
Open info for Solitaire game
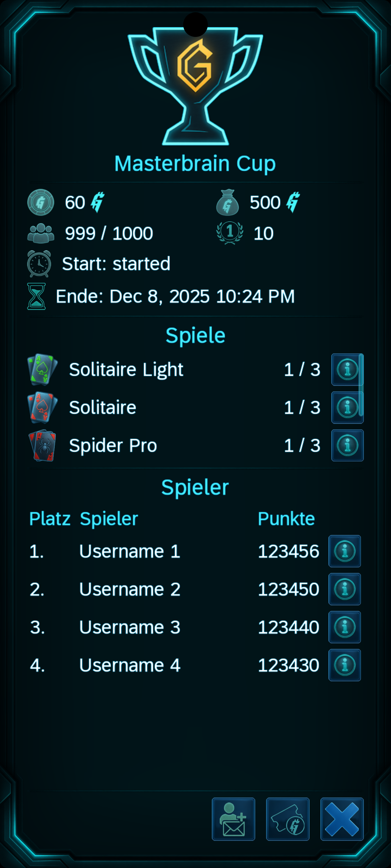[347, 408]
